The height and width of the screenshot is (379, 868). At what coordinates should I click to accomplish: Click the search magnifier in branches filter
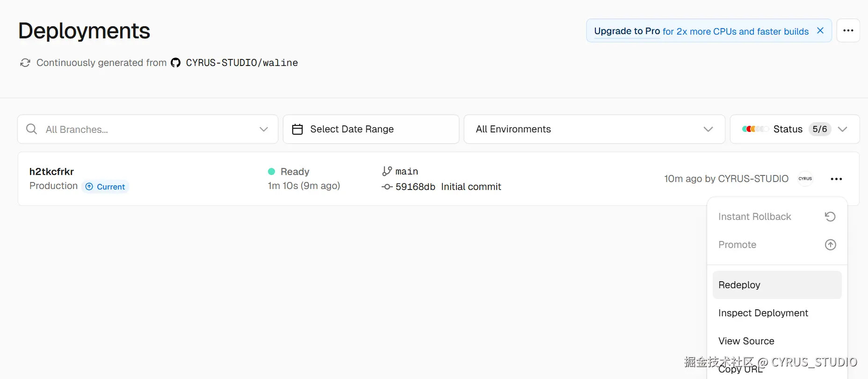(31, 129)
